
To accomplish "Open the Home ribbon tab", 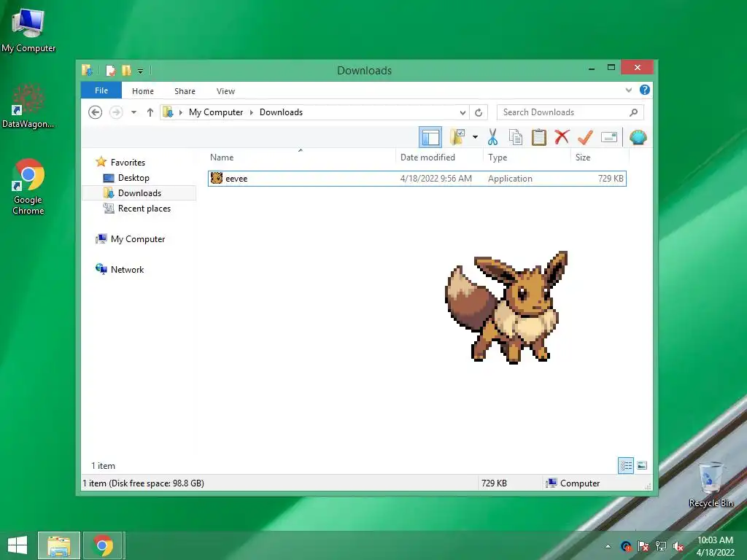I will click(143, 91).
